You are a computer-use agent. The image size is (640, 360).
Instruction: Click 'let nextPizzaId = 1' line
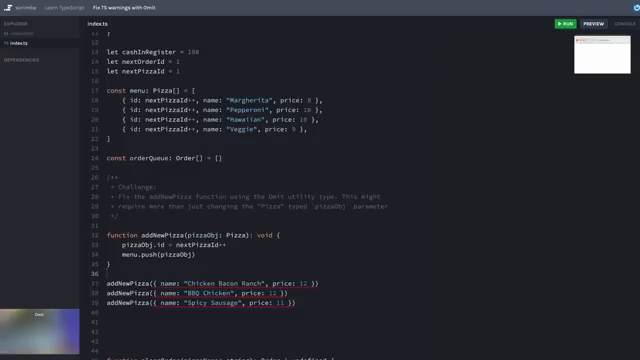tap(143, 71)
